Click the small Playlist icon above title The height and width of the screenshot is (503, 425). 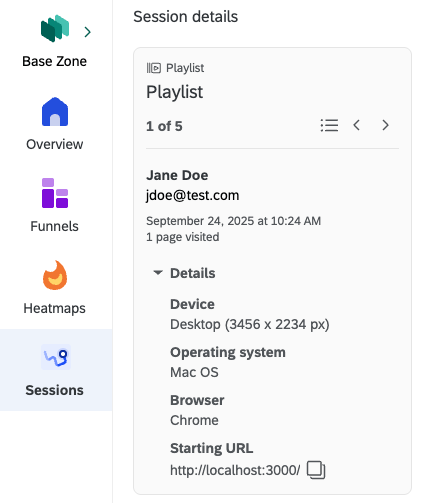click(154, 68)
